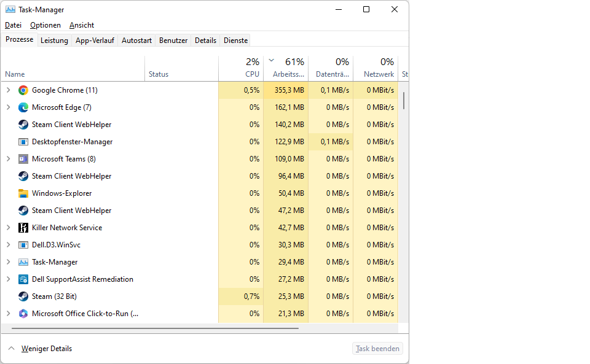
Task: Expand the Microsoft Edge (7) process group
Action: click(x=8, y=107)
